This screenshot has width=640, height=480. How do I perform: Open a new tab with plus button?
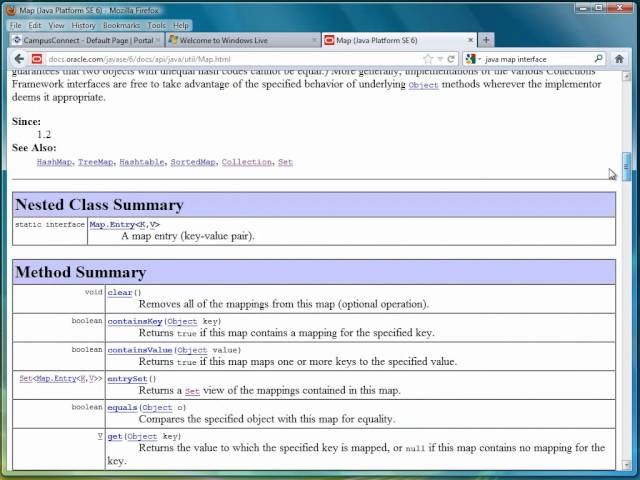click(x=486, y=40)
